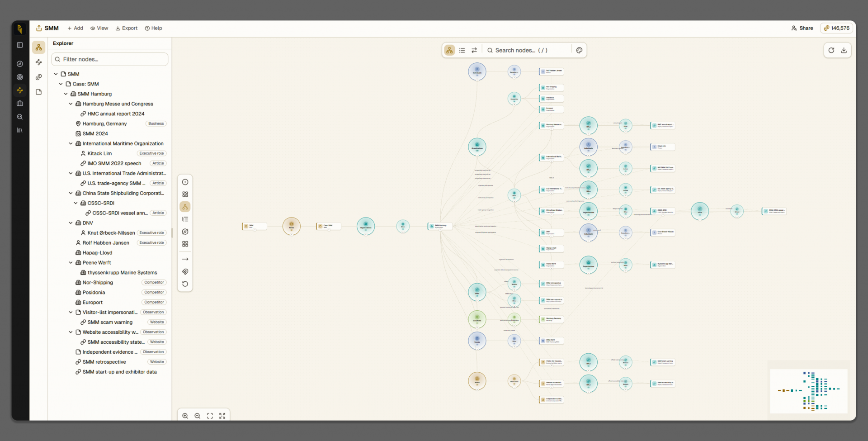Image resolution: width=868 pixels, height=441 pixels.
Task: Open the Add menu
Action: [75, 28]
